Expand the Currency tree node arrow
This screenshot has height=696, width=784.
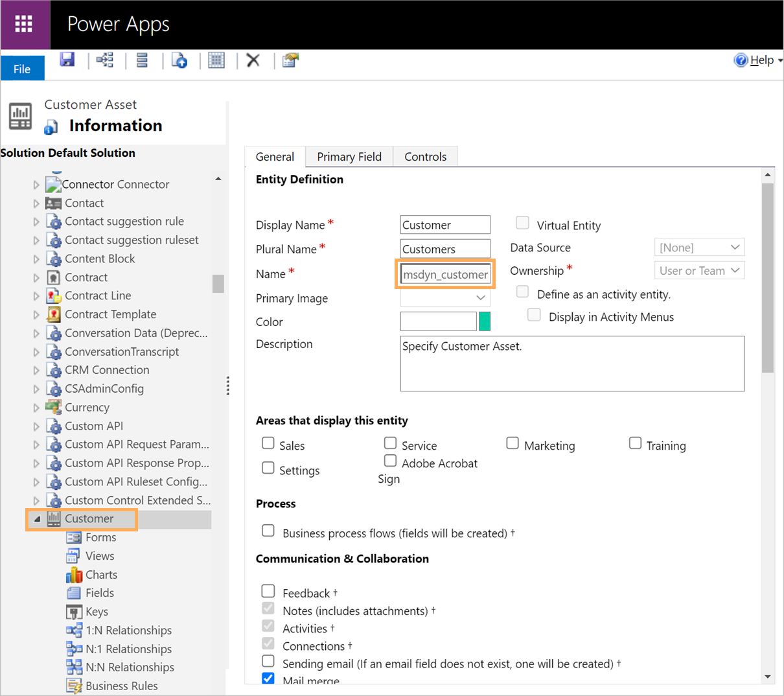[x=36, y=408]
